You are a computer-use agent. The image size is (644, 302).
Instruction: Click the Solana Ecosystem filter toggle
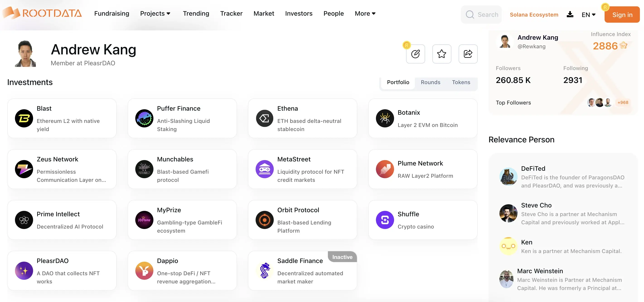click(x=534, y=14)
